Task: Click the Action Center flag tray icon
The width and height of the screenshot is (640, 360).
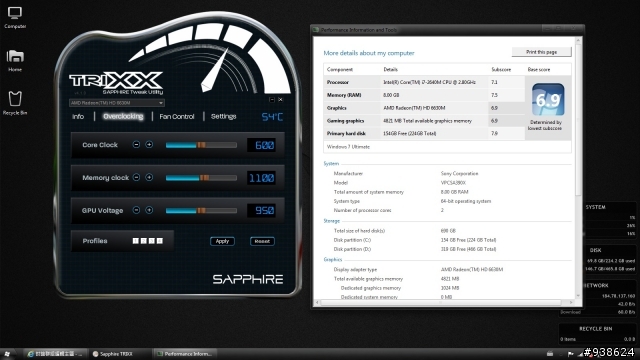Action: coord(571,354)
